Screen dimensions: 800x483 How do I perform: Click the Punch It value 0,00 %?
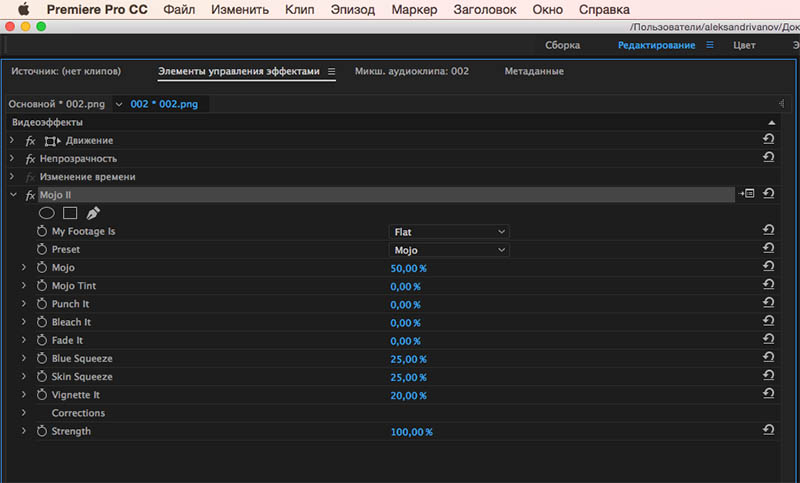click(x=405, y=304)
